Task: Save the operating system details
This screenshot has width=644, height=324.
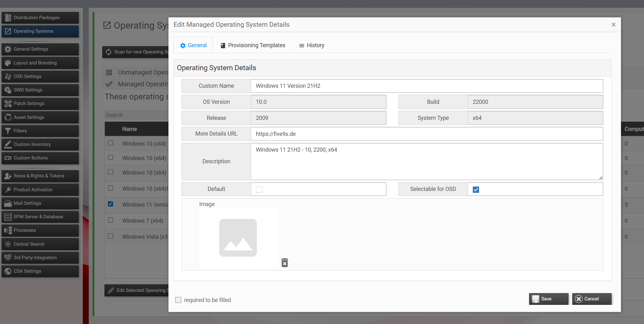Action: (549, 299)
